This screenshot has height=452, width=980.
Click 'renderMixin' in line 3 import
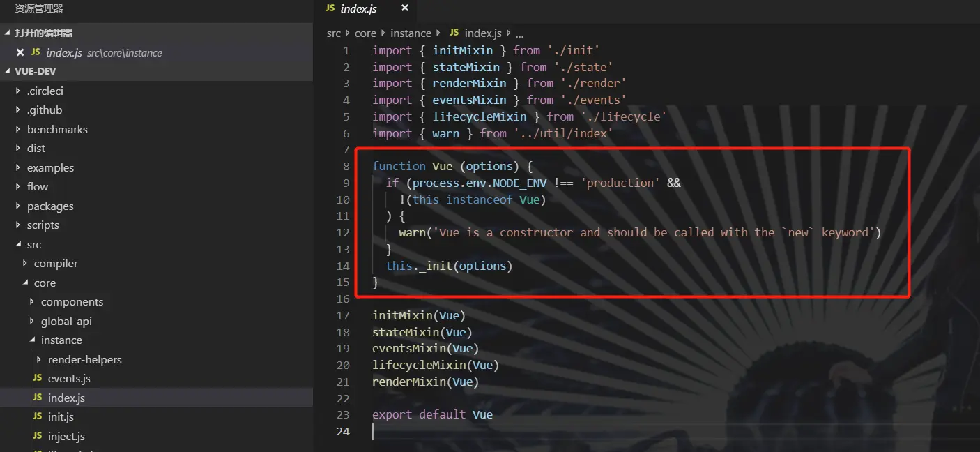(x=469, y=83)
